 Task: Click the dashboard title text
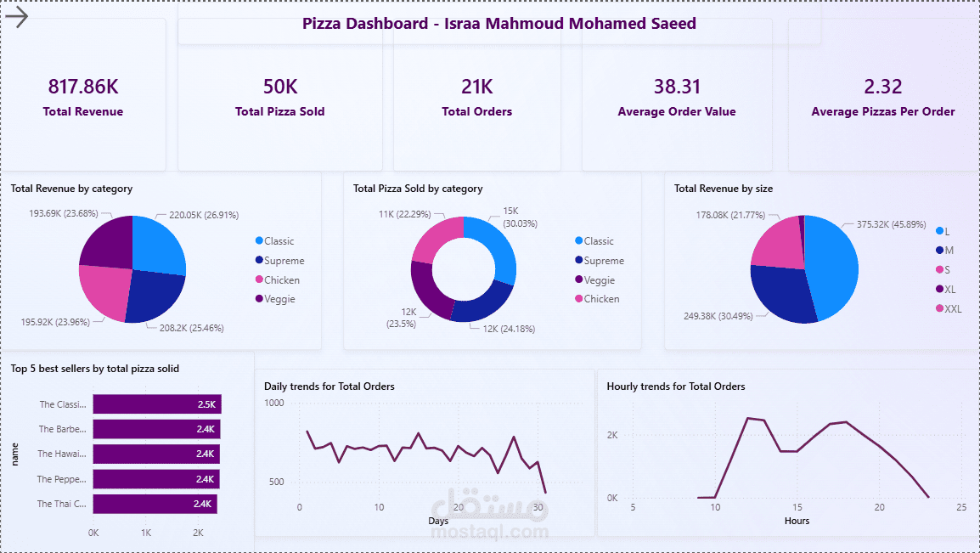coord(498,24)
